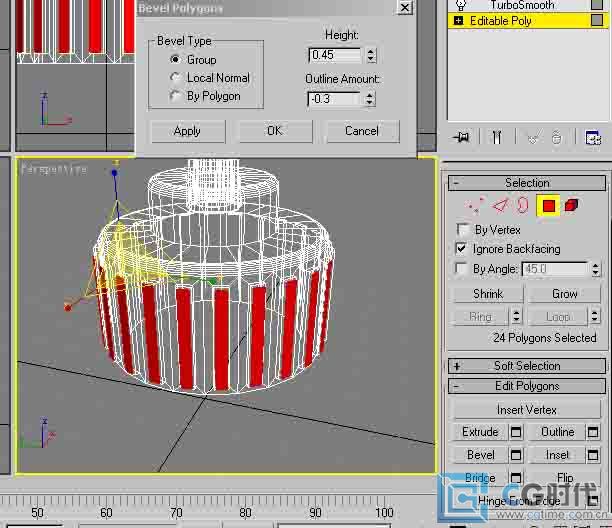The image size is (612, 528).
Task: Toggle TurboSmooth lightbulb icon
Action: pos(461,5)
